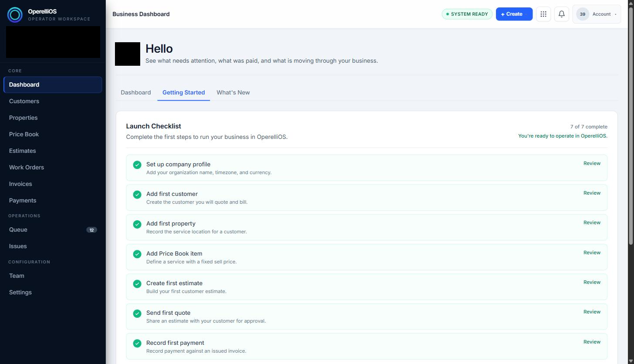The width and height of the screenshot is (634, 364).
Task: Open the Create dropdown button
Action: (x=514, y=14)
